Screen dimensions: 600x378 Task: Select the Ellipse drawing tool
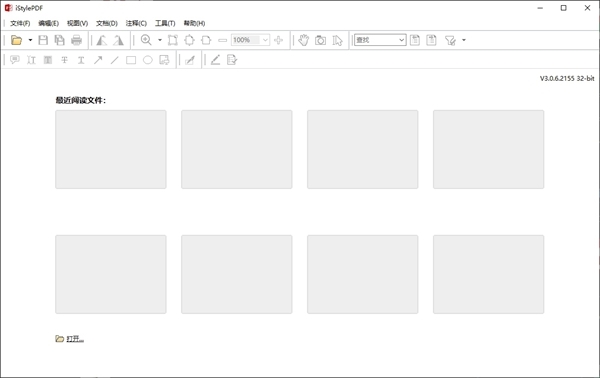pyautogui.click(x=148, y=60)
